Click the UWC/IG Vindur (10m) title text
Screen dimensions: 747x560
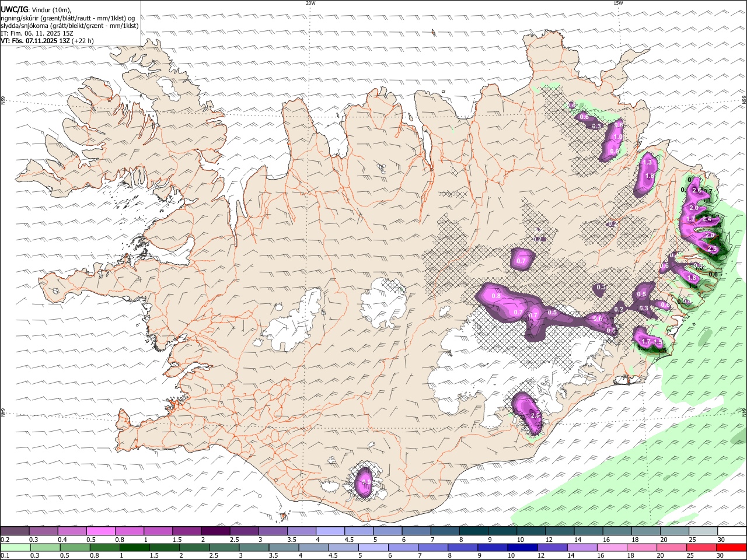click(x=36, y=10)
